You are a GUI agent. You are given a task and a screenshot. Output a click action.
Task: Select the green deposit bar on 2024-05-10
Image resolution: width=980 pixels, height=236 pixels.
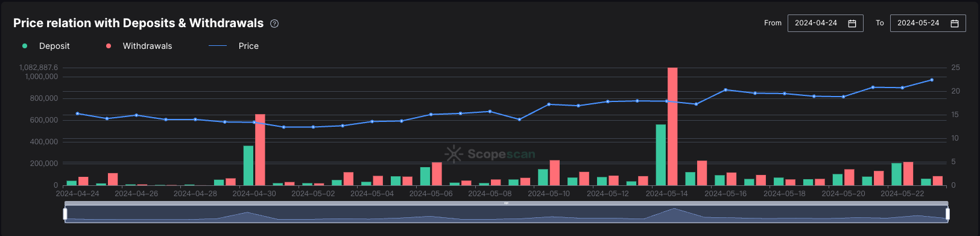(543, 177)
